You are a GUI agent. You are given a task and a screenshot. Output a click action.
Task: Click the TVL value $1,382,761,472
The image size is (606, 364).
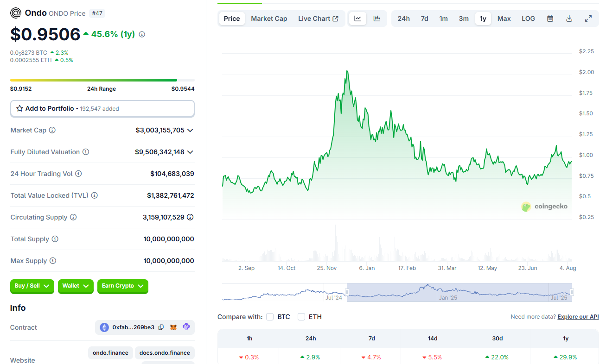(171, 195)
